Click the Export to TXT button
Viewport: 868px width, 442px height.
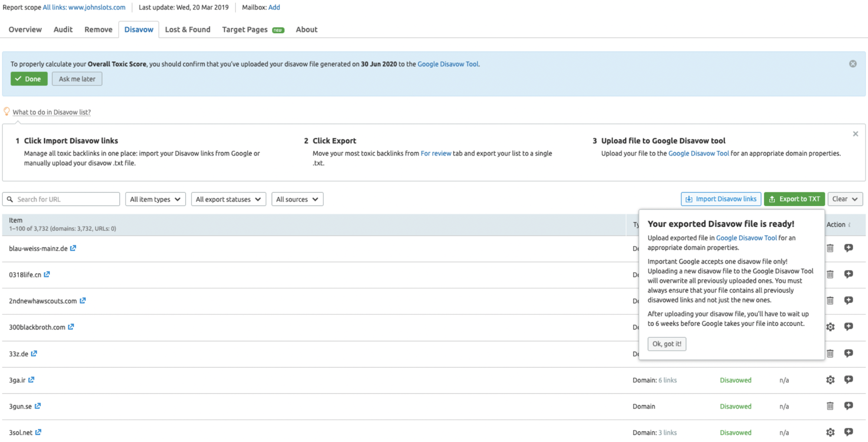coord(794,199)
